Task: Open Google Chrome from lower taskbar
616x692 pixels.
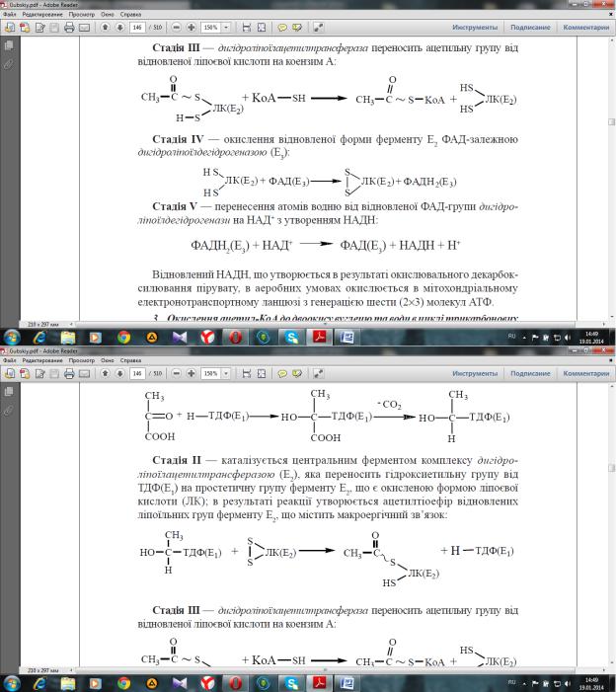Action: [x=124, y=684]
